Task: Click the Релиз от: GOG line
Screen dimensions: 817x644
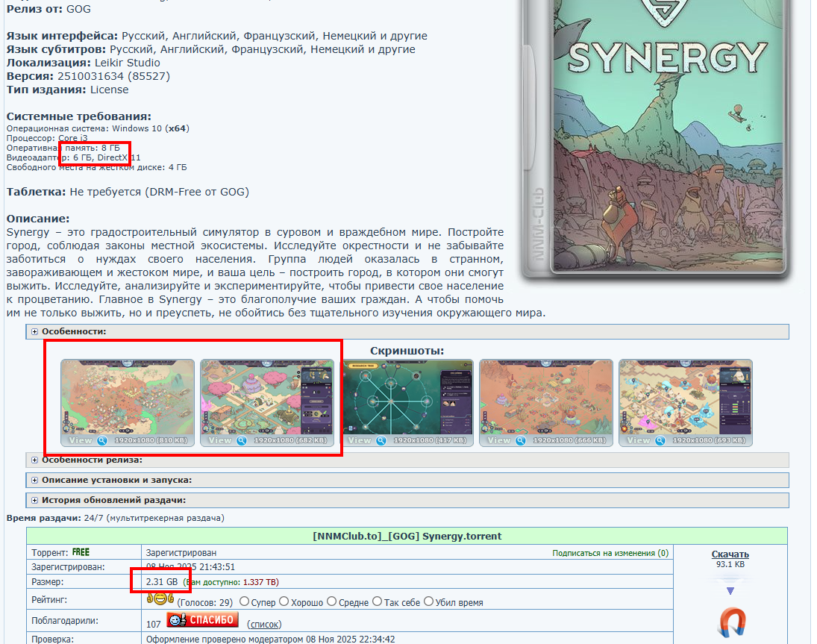Action: click(x=48, y=9)
